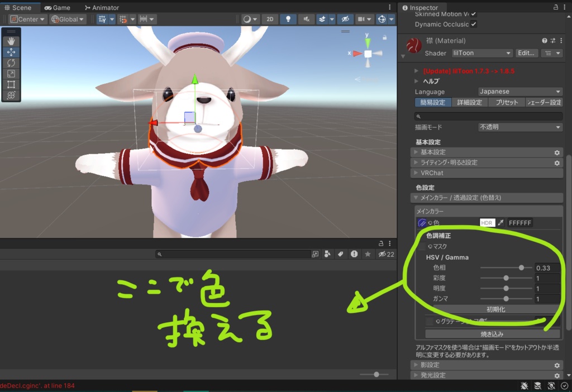Click search by type icon in lower panel
This screenshot has width=572, height=392.
point(327,254)
